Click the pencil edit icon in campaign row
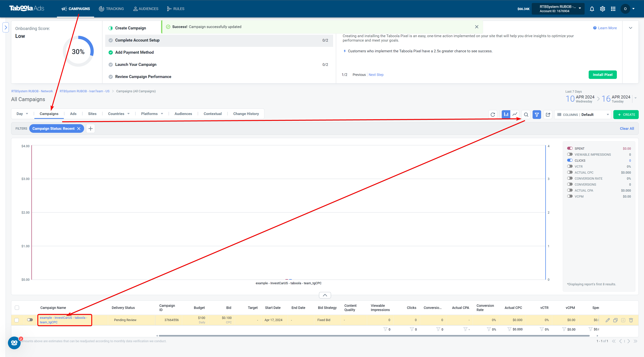The width and height of the screenshot is (644, 357). (608, 320)
